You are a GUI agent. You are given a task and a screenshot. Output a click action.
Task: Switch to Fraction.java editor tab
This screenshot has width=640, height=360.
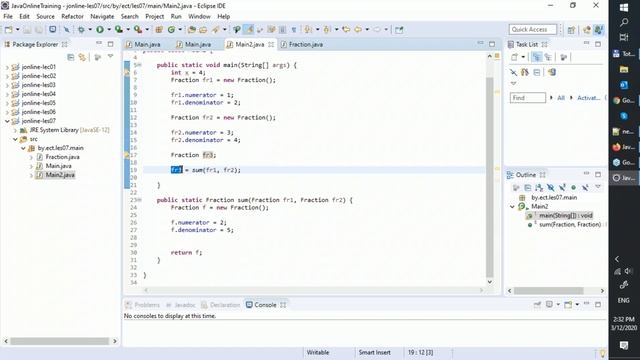click(x=302, y=44)
